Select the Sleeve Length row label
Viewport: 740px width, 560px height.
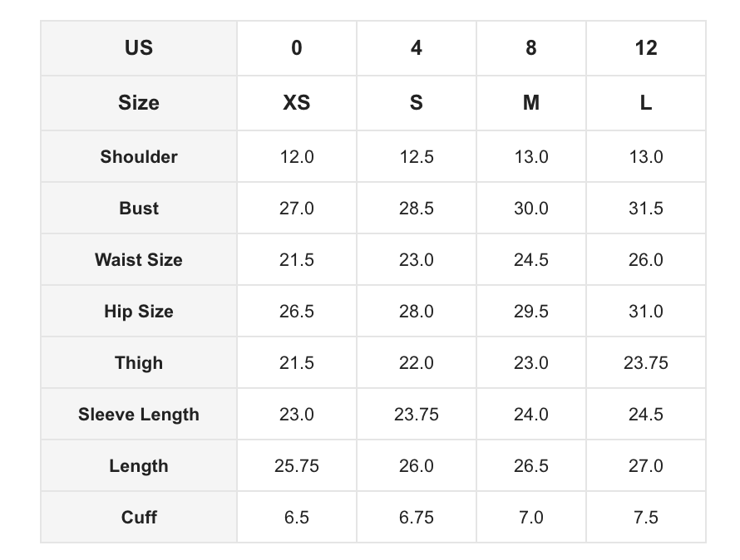click(x=139, y=415)
